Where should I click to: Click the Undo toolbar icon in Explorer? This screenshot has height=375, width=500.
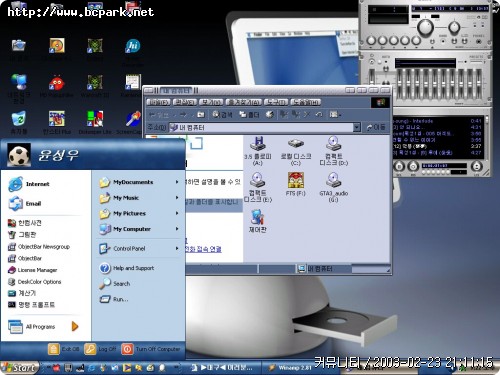point(319,114)
